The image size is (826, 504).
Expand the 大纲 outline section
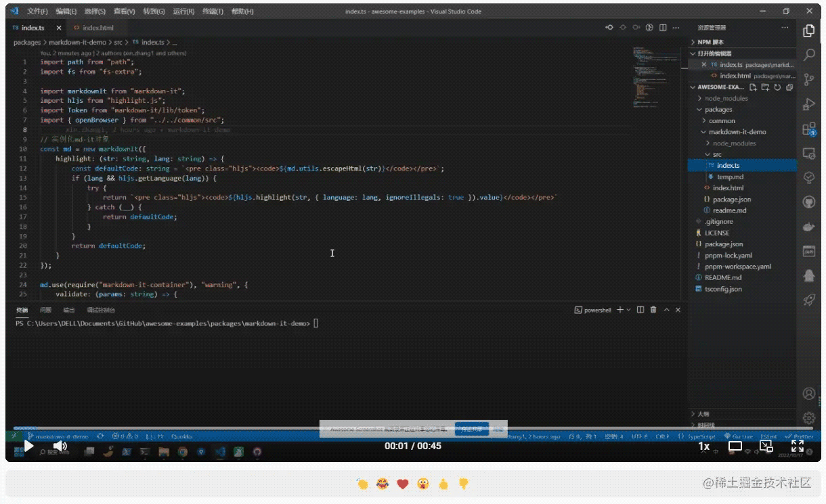(x=742, y=414)
